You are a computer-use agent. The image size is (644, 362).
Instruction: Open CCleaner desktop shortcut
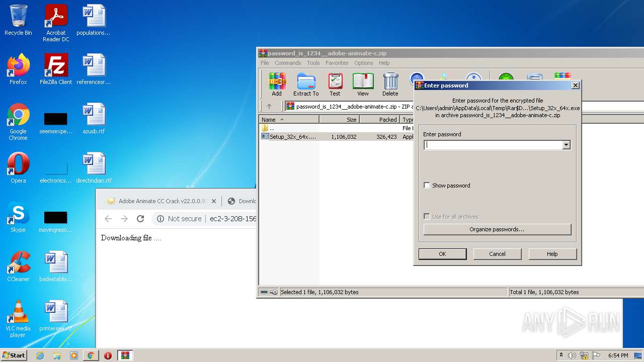click(x=18, y=266)
